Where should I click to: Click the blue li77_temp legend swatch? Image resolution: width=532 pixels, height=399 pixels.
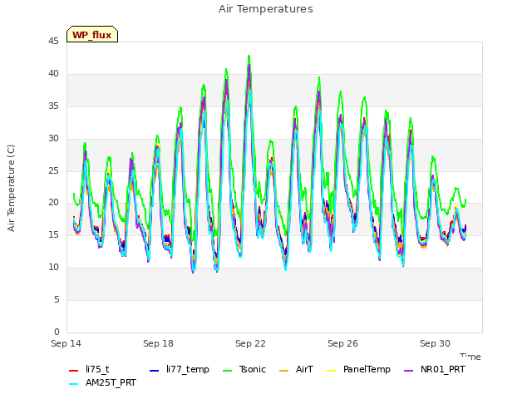pos(155,371)
